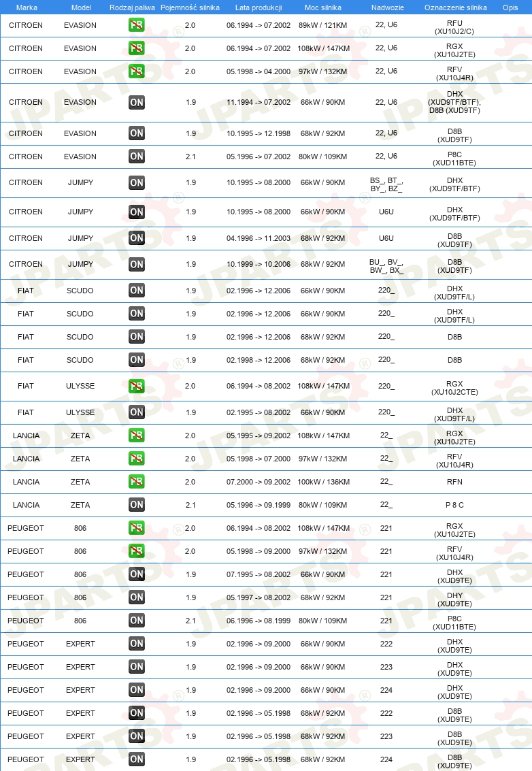Click the petrol icon for Fiat Ulysse RGX row
The image size is (532, 771).
pos(136,386)
